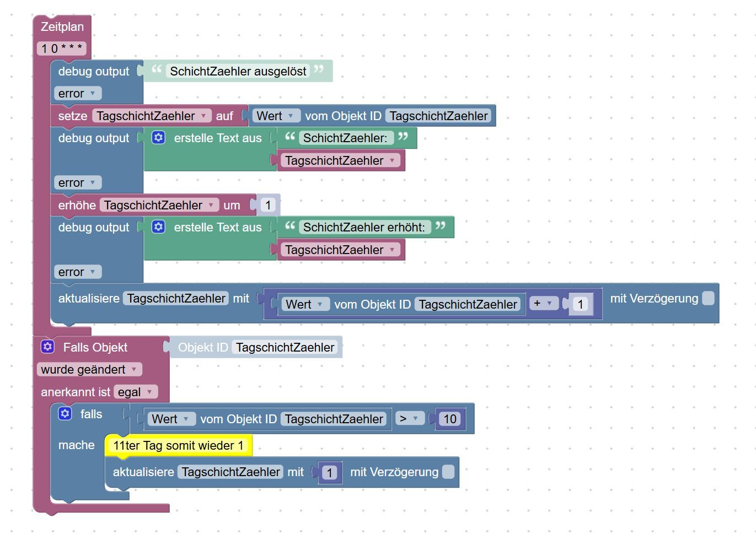Open the Wert dropdown in the addition block

click(305, 304)
